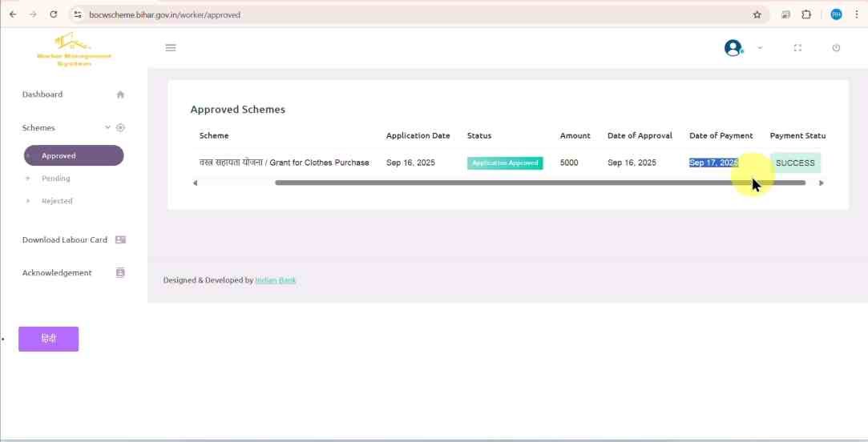Expand the profile dropdown arrow

click(x=760, y=48)
